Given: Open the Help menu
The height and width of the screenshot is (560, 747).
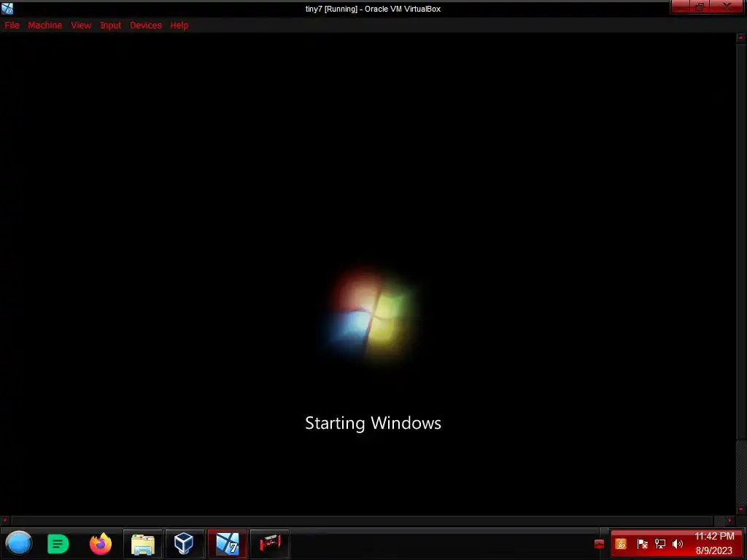Looking at the screenshot, I should [x=179, y=26].
